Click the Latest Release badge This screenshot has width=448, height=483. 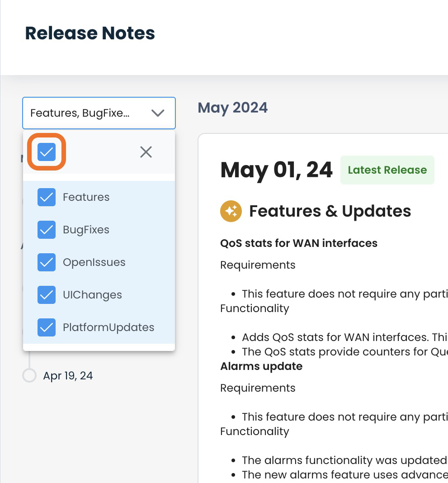pos(387,170)
